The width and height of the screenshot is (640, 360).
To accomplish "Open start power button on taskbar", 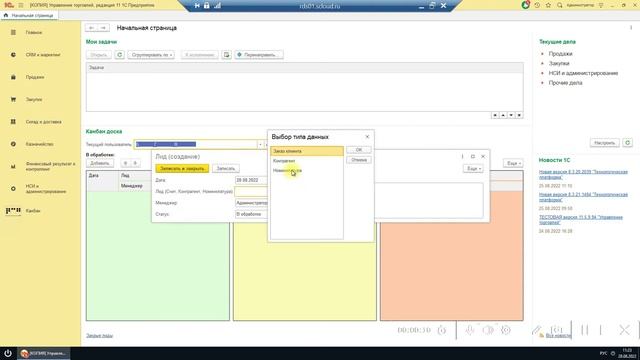I will [8, 353].
